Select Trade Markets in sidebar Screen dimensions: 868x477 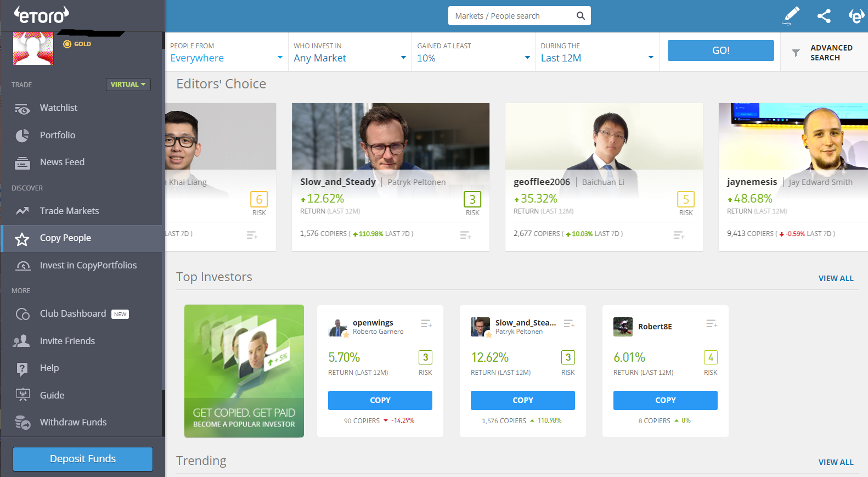(81, 211)
